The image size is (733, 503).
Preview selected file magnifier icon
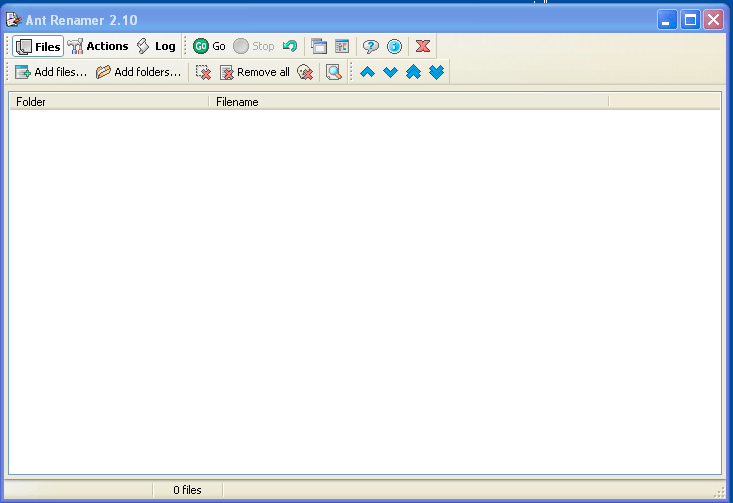(x=334, y=72)
